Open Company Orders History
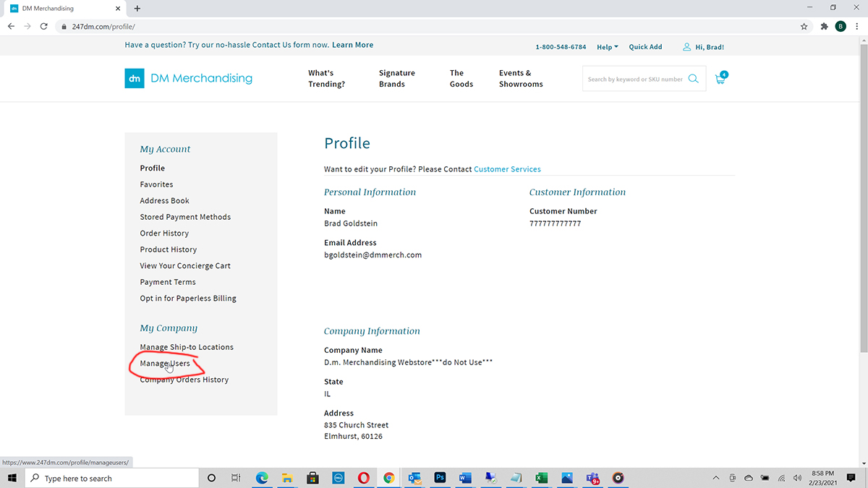The height and width of the screenshot is (488, 868). pos(184,380)
